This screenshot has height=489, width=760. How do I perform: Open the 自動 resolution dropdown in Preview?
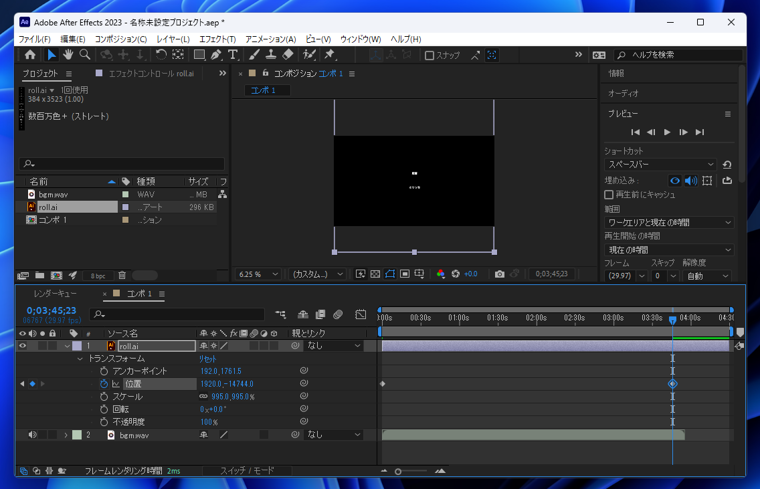[x=707, y=276]
